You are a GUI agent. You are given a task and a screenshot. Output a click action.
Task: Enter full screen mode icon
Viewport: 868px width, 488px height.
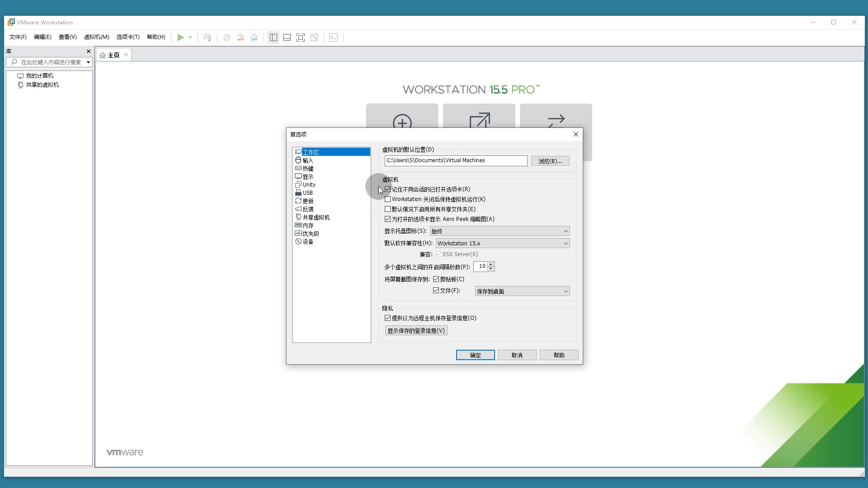(301, 38)
